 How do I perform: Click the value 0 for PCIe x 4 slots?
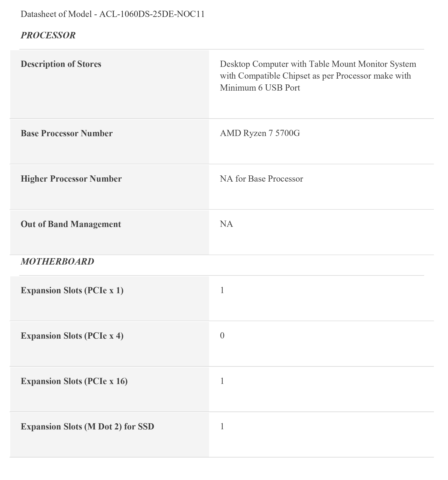[x=222, y=336]
